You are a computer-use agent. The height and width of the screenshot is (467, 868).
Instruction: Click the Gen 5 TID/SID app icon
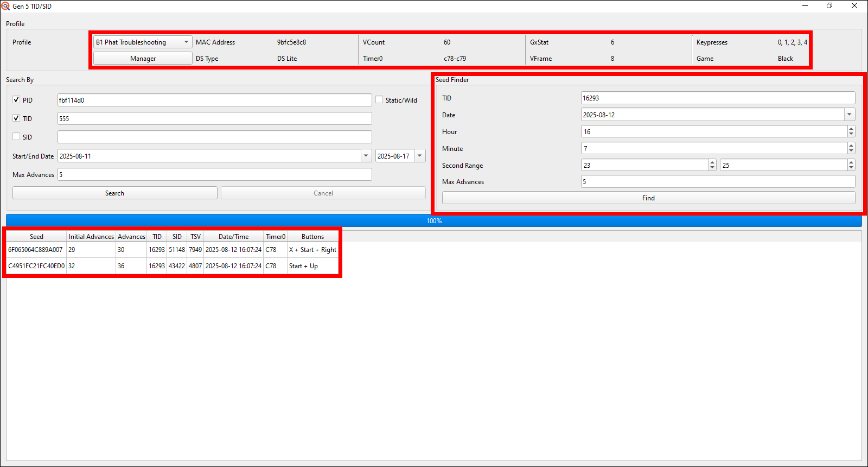tap(5, 6)
